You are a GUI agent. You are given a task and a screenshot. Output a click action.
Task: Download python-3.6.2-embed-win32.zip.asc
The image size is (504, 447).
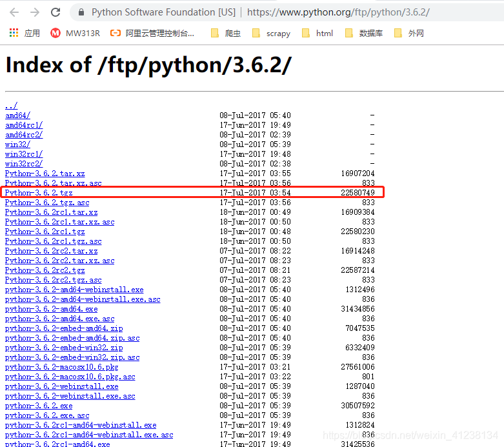(72, 357)
